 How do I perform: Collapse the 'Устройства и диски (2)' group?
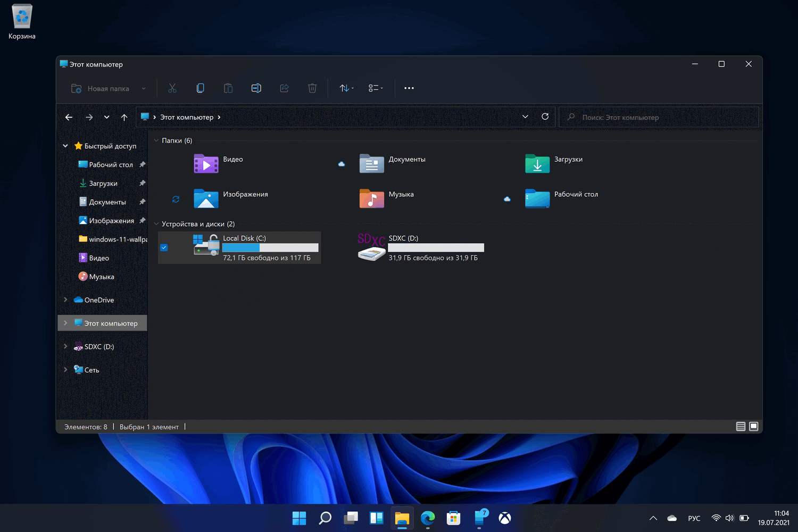pos(156,224)
